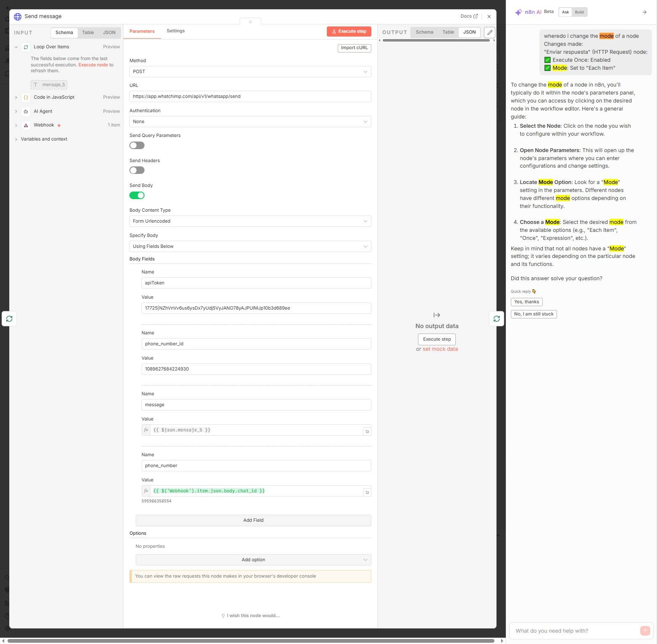Click the phone_number_id value field
The height and width of the screenshot is (644, 657).
point(256,369)
